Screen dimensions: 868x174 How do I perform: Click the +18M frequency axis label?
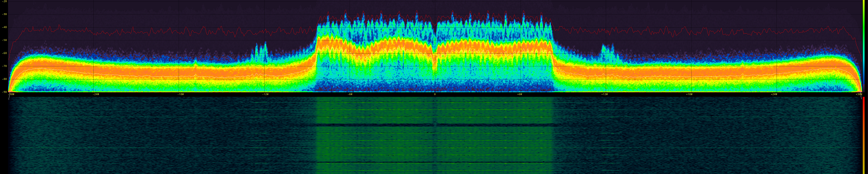click(x=689, y=94)
